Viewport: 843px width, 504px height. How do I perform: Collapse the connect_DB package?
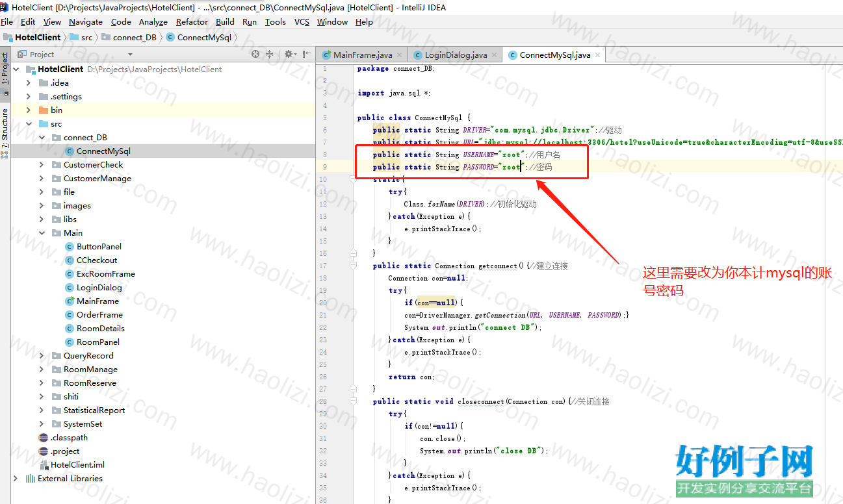42,138
